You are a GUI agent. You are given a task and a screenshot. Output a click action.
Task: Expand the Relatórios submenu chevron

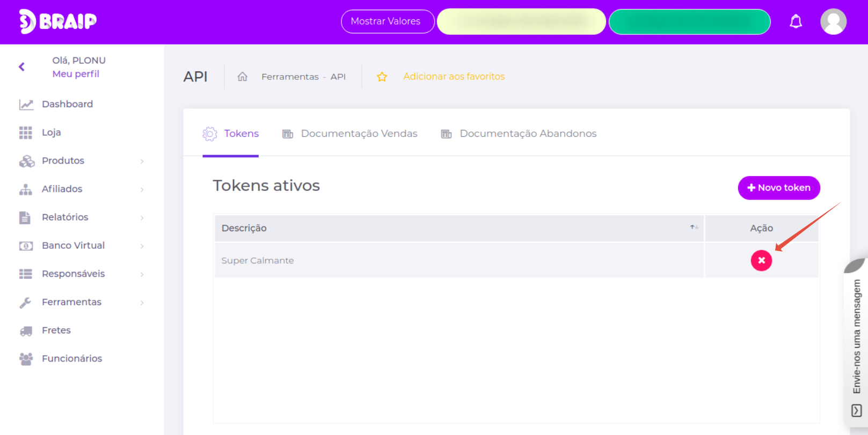(142, 218)
